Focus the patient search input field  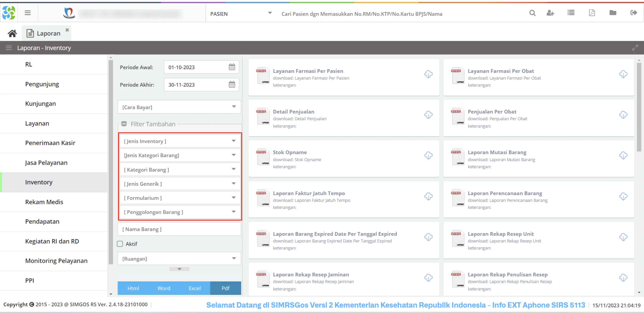(x=400, y=14)
